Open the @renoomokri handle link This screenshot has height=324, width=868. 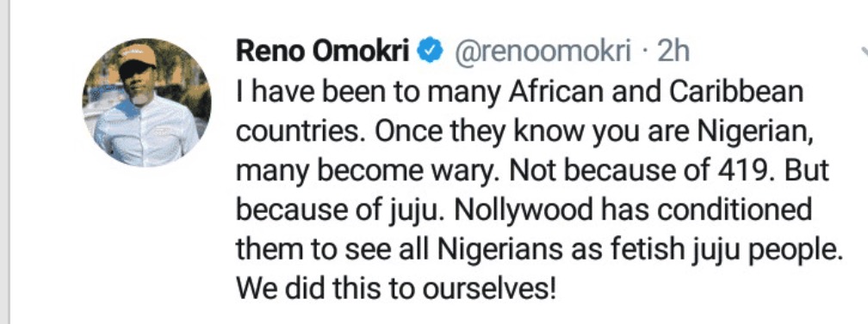tap(542, 53)
